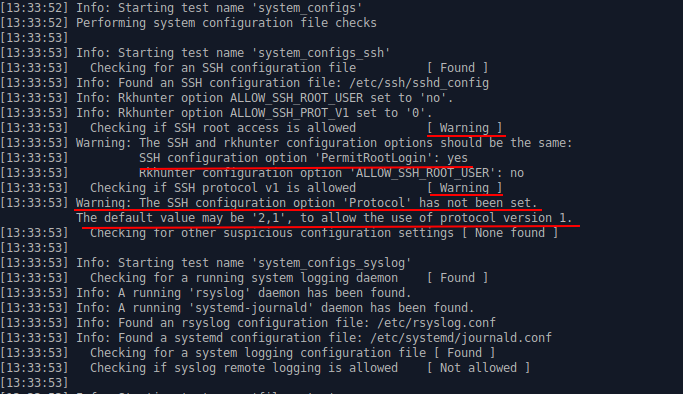Click '[ Found ]' for running logging daemon
The image size is (683, 394).
click(x=457, y=277)
